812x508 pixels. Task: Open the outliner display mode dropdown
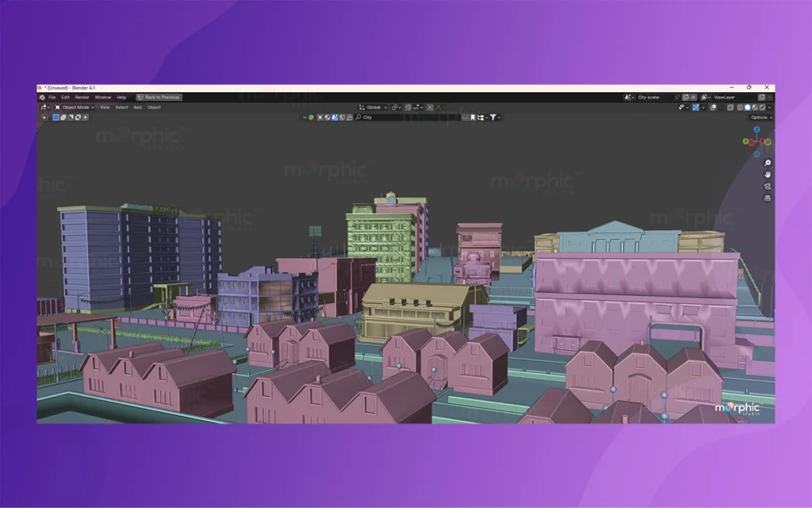click(x=304, y=117)
